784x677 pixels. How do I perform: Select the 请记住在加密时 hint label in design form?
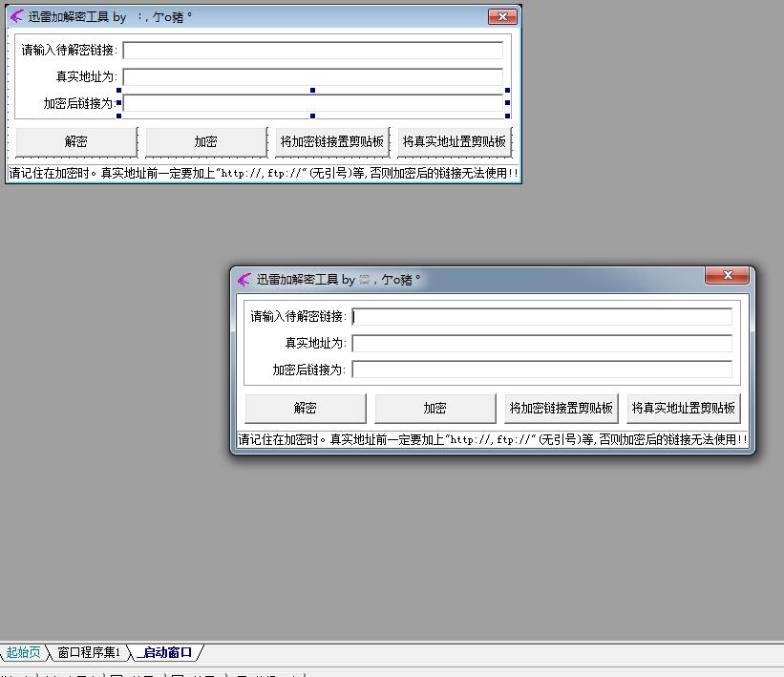tap(264, 173)
